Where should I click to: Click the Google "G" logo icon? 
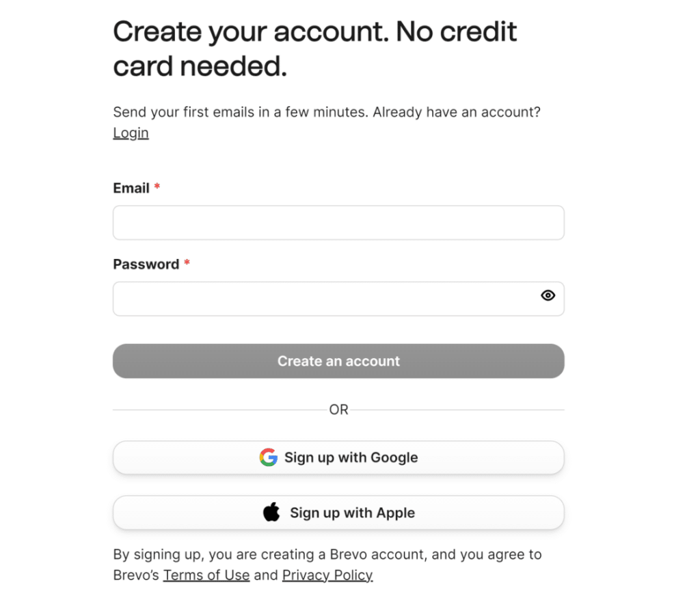pyautogui.click(x=269, y=458)
